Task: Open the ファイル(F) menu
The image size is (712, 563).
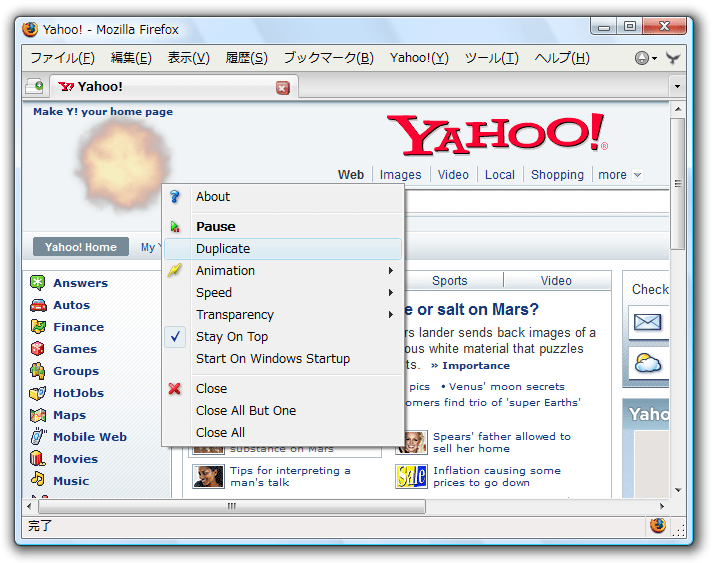Action: tap(63, 58)
